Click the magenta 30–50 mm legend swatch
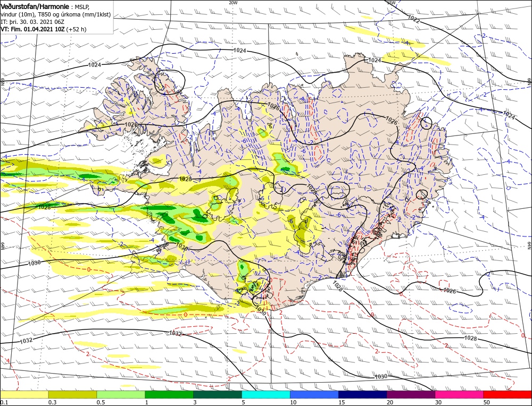This screenshot has width=532, height=406. 460,394
